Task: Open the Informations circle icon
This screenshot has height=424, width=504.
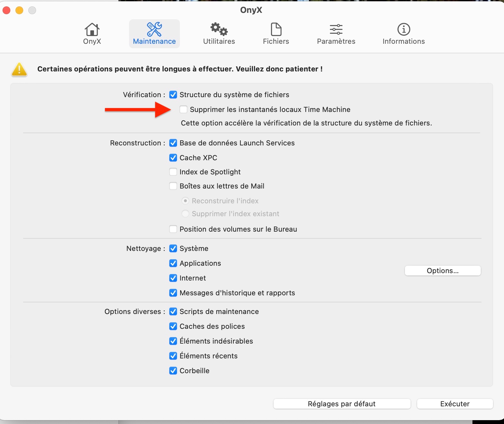Action: click(x=404, y=30)
